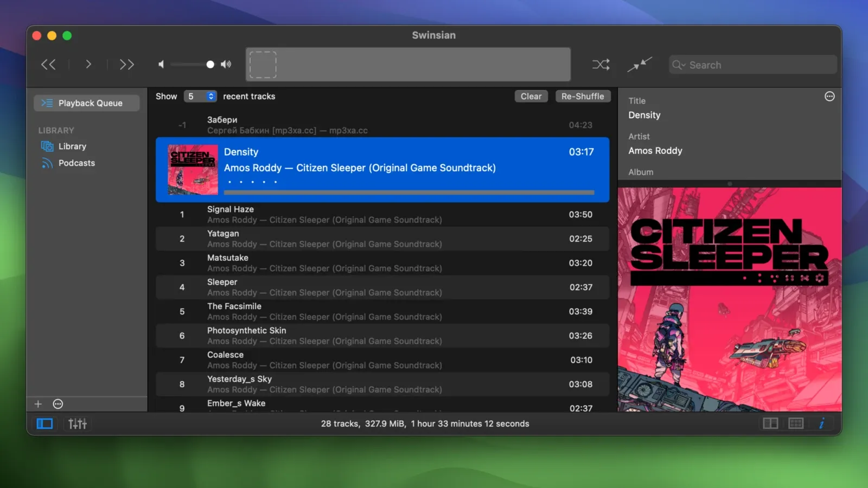This screenshot has height=488, width=868.
Task: Toggle shuffle mode
Action: (x=601, y=65)
